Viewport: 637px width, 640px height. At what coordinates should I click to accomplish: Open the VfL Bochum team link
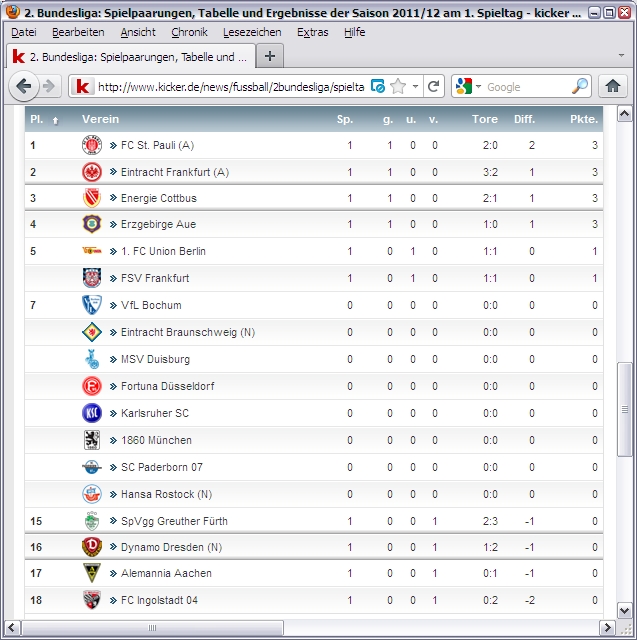click(x=150, y=305)
